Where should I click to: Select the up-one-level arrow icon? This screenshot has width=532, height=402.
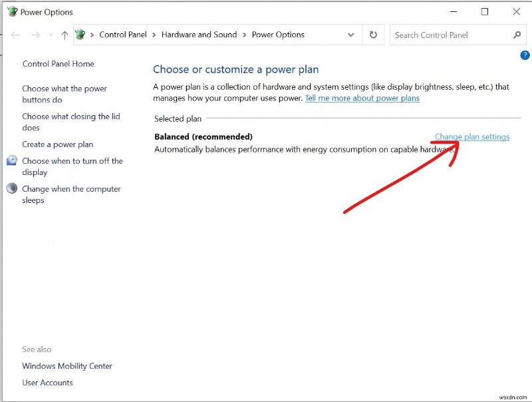64,35
